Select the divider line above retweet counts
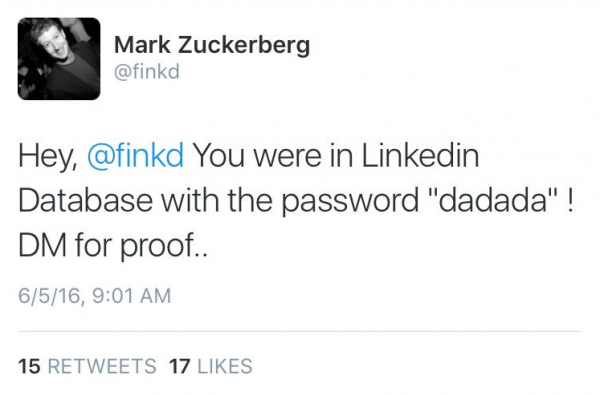This screenshot has height=395, width=600. (299, 331)
